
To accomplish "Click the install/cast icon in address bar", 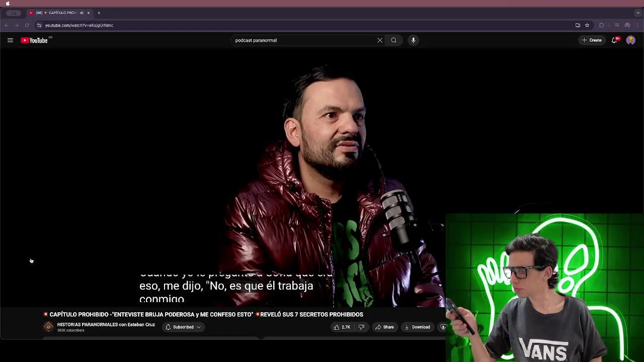I will click(x=578, y=25).
